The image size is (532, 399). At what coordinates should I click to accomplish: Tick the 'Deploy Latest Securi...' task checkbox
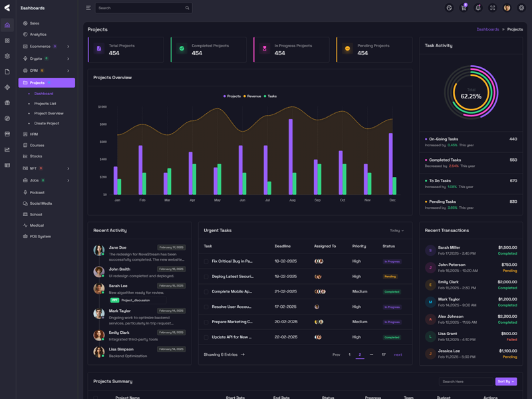pyautogui.click(x=207, y=277)
